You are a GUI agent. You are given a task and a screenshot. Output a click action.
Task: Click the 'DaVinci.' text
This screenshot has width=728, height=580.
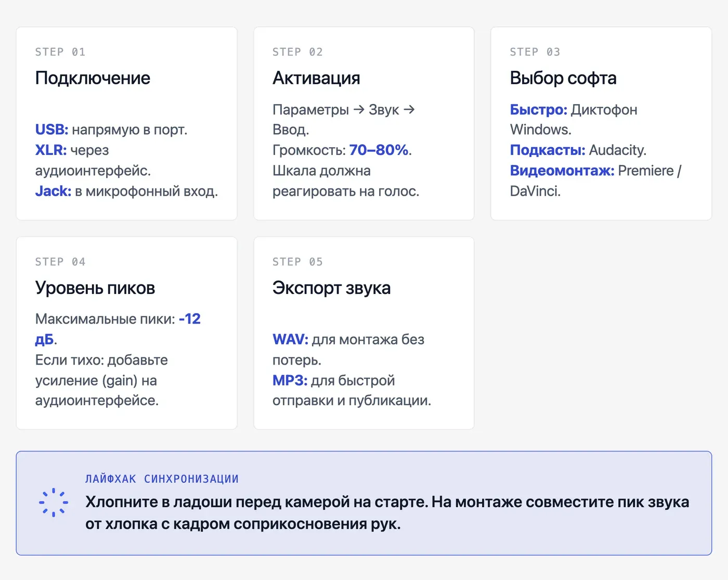[535, 191]
